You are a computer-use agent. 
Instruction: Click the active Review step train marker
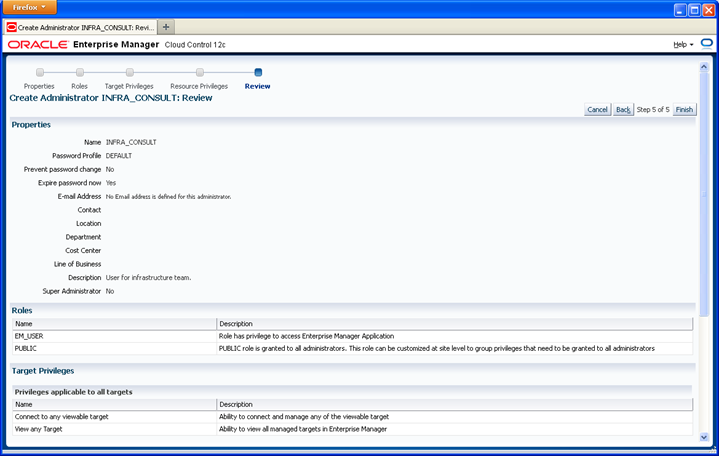(258, 72)
